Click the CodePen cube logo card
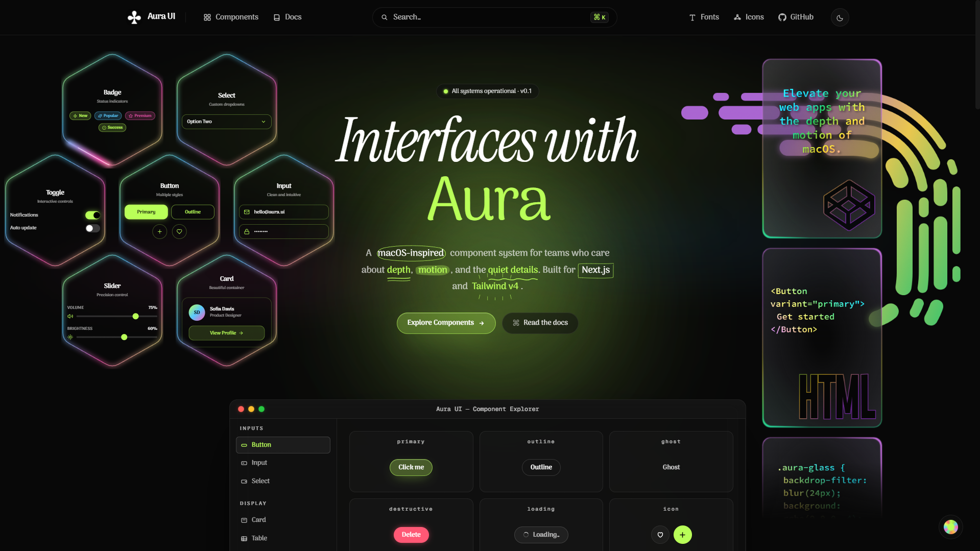Screen dimensions: 980x551 click(x=822, y=149)
